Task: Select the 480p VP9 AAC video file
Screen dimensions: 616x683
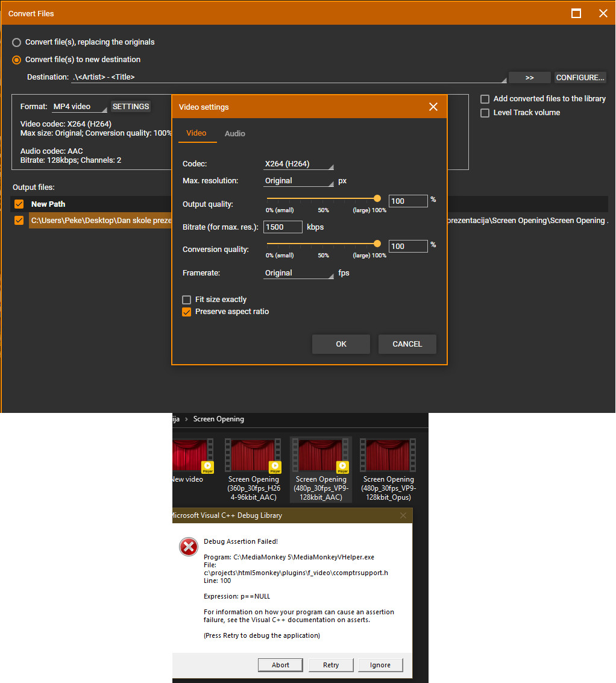Action: pyautogui.click(x=321, y=456)
